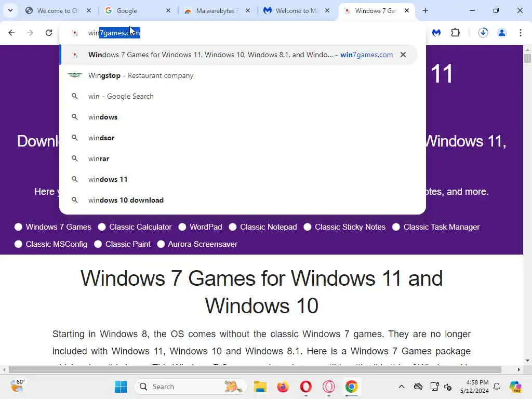
Task: Select the 'windsor' search suggestion
Action: click(x=238, y=138)
